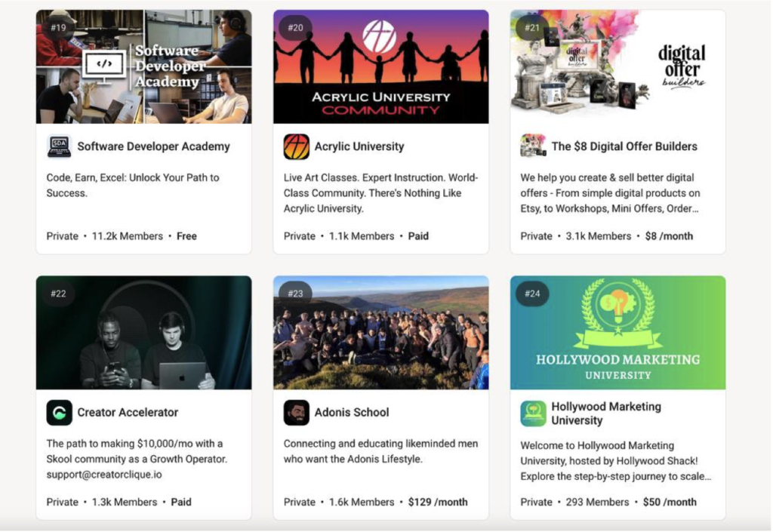This screenshot has height=532, width=773.
Task: Click the Acrylic University description text
Action: 380,193
